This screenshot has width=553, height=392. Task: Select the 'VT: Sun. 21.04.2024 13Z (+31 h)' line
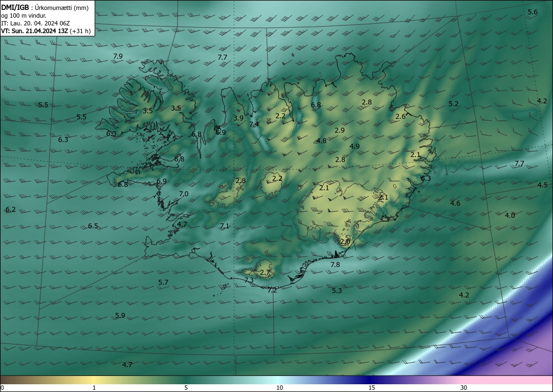pos(46,31)
